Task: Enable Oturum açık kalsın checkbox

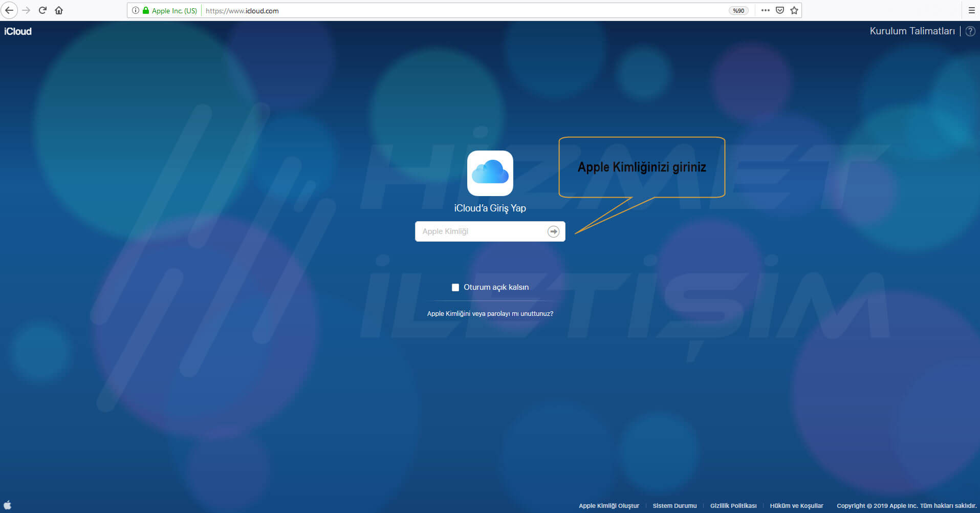Action: pyautogui.click(x=455, y=287)
